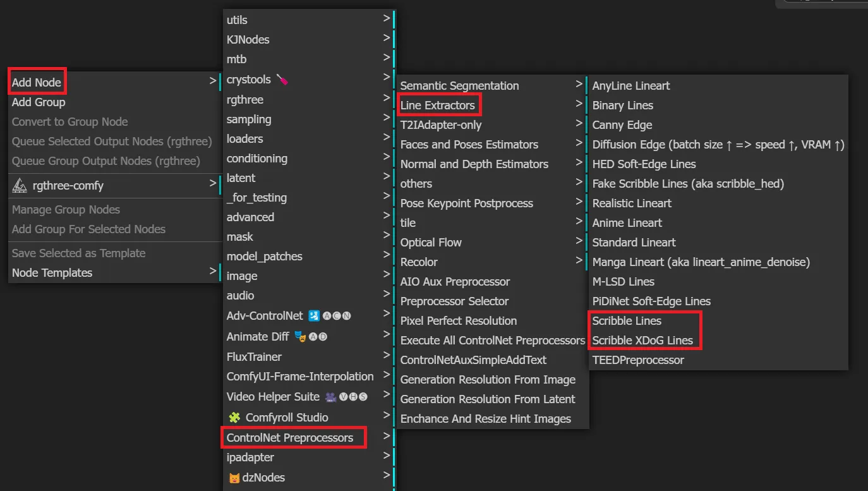Click Add Group in the context menu
Screen dimensions: 868x491
coord(37,102)
